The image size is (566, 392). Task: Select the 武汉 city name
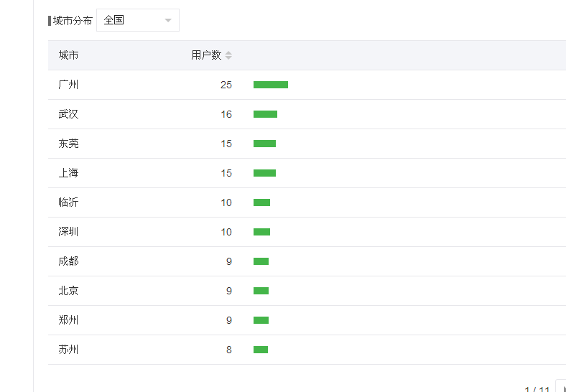click(68, 114)
